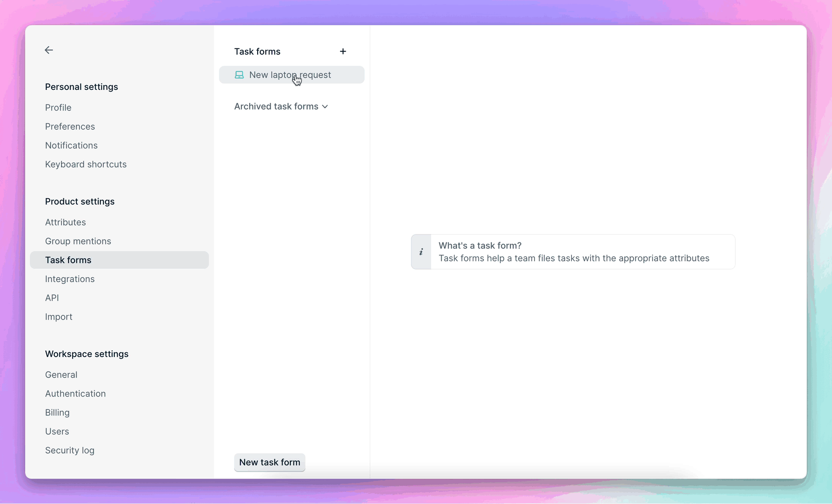Click the New task form button

pyautogui.click(x=270, y=462)
